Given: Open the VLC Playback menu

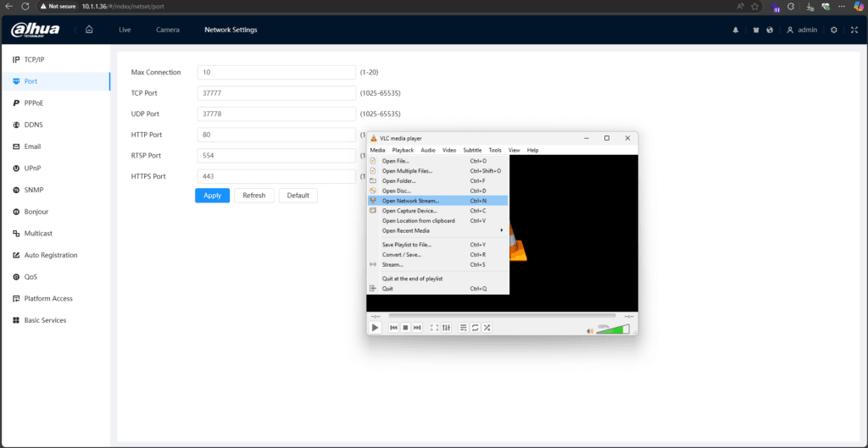Looking at the screenshot, I should pyautogui.click(x=403, y=150).
